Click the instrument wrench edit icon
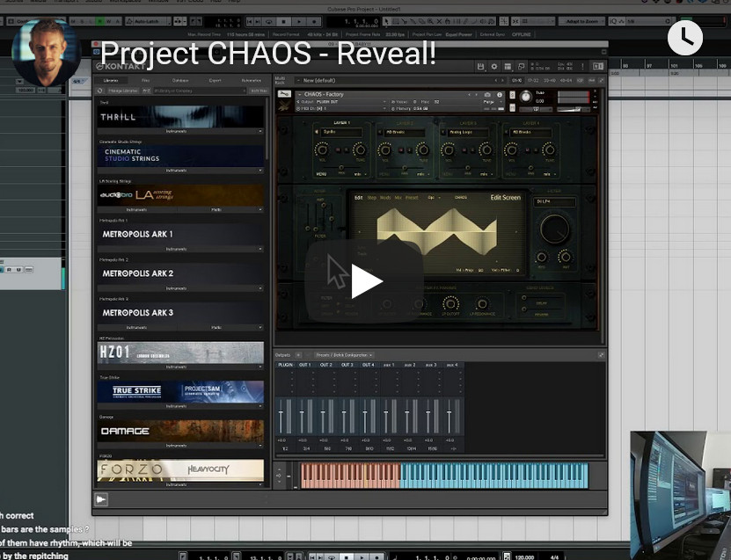 point(284,94)
